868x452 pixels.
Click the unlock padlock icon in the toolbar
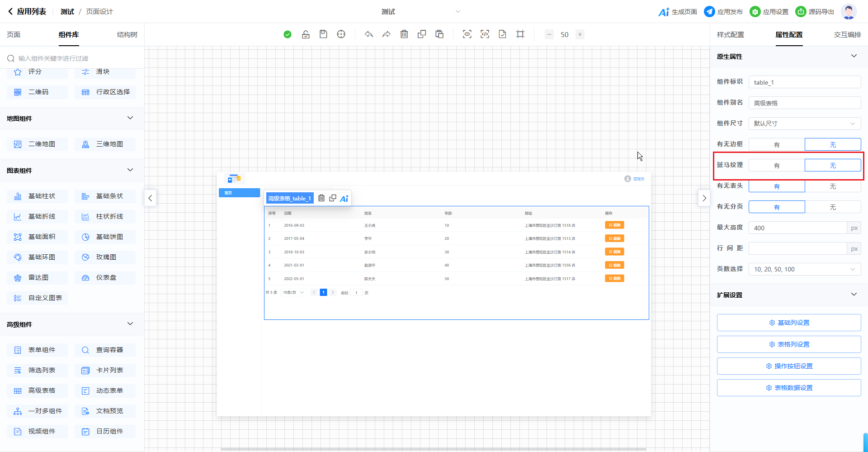[x=306, y=34]
